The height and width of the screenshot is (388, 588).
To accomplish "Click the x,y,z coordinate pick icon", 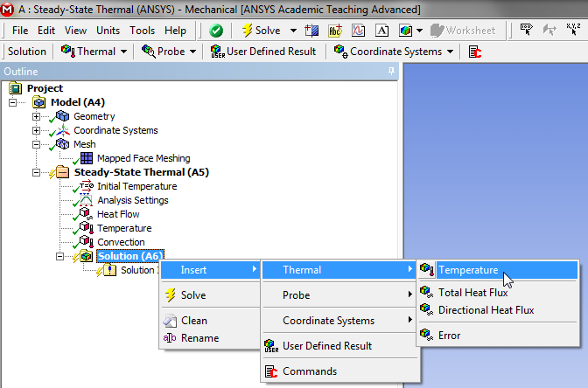I will (x=573, y=30).
